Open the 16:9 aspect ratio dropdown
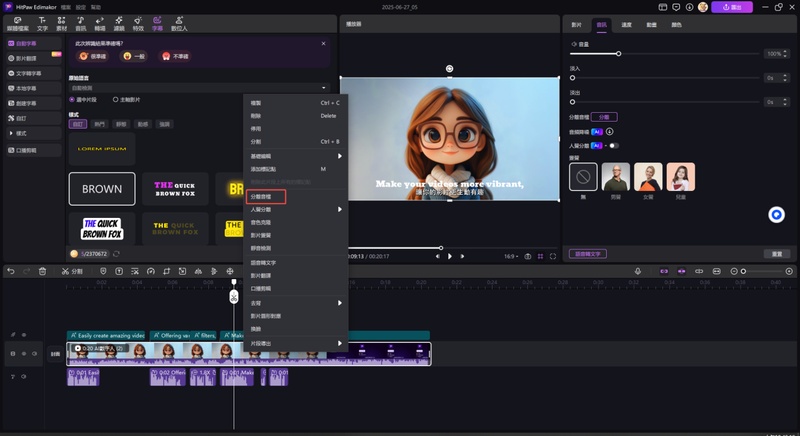Viewport: 800px width, 436px height. [x=513, y=256]
